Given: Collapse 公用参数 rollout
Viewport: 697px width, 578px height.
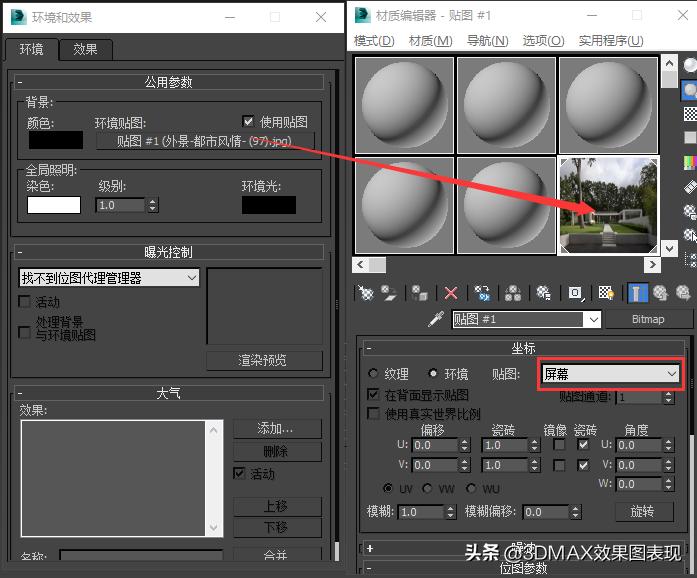Looking at the screenshot, I should (x=168, y=82).
